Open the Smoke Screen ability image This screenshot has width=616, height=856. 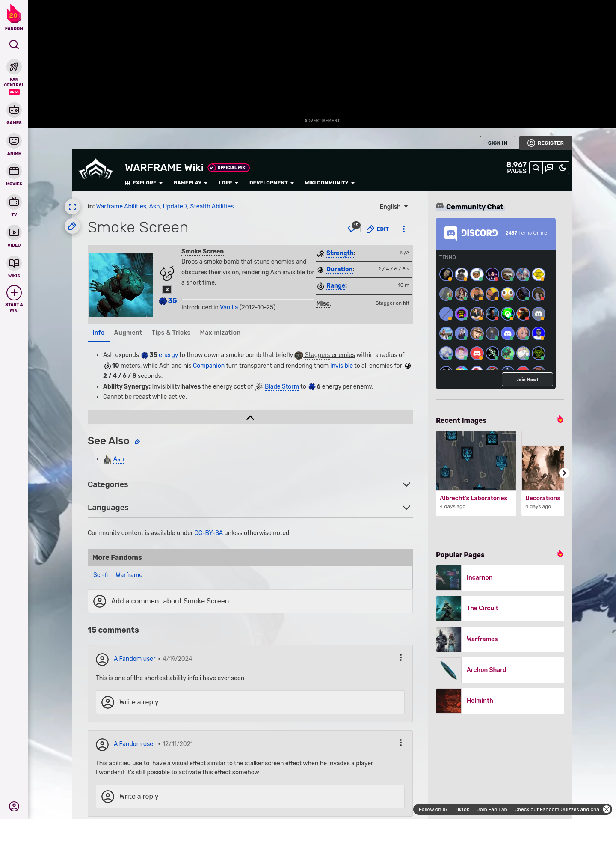tap(121, 285)
